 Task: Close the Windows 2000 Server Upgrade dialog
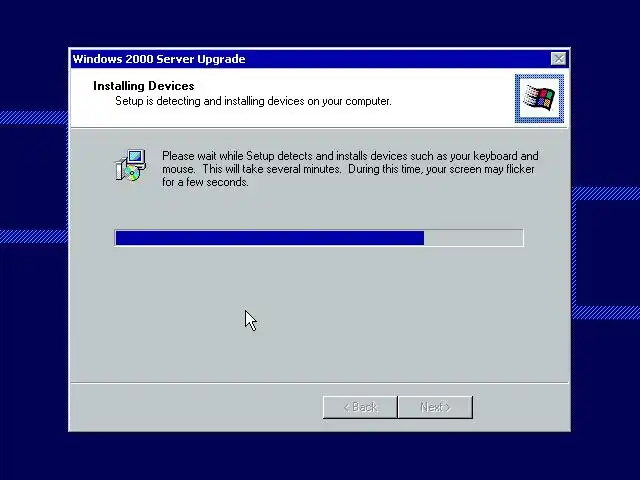coord(558,59)
